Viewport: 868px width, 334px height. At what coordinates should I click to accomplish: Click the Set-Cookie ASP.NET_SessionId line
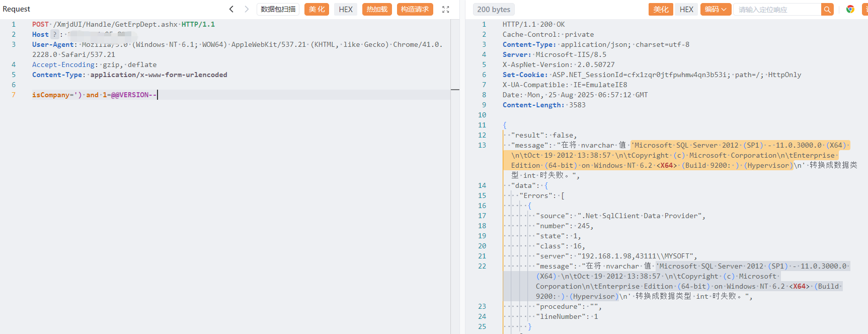[x=652, y=75]
